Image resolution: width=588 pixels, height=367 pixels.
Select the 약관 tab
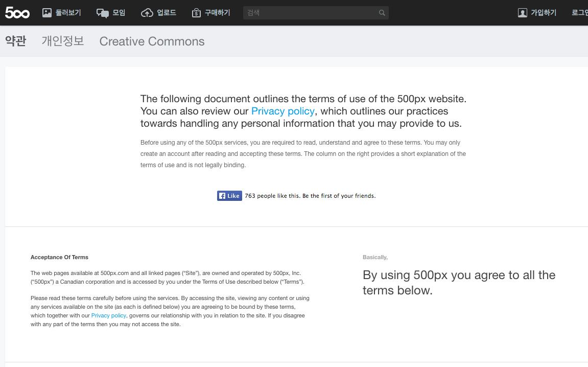[16, 41]
